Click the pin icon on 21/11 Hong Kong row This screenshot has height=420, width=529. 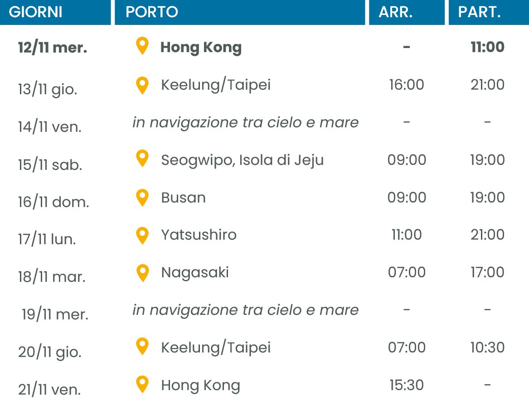point(142,385)
